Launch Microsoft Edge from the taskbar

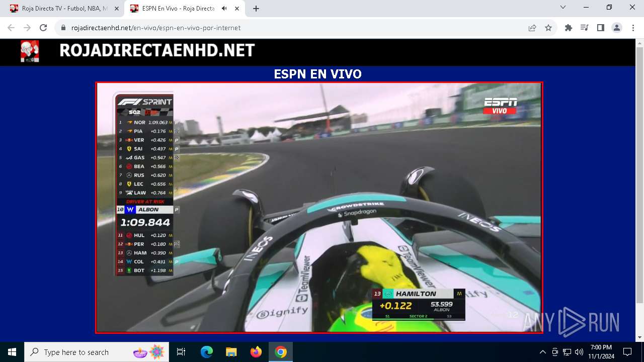[207, 352]
